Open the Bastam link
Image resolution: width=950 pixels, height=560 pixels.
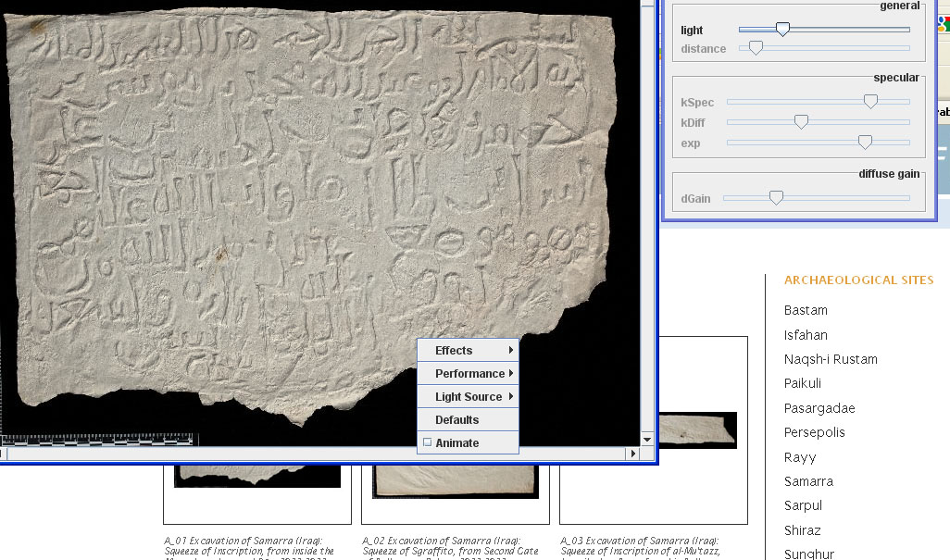[805, 310]
